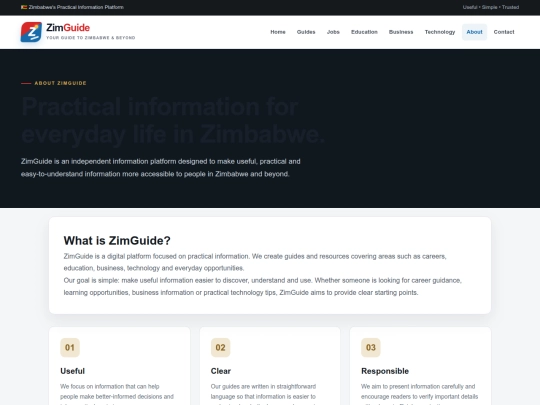Viewport: 540px width, 405px height.
Task: Open the Jobs section
Action: (x=333, y=32)
